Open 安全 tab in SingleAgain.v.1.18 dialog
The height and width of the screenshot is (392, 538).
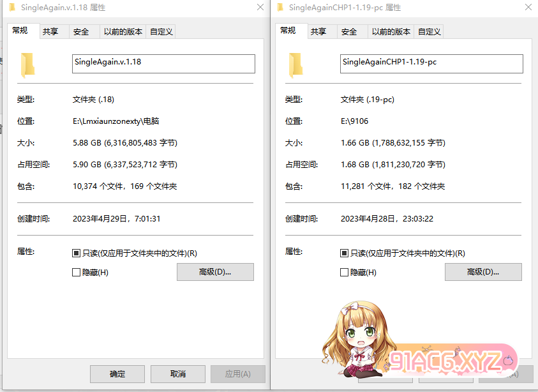81,31
